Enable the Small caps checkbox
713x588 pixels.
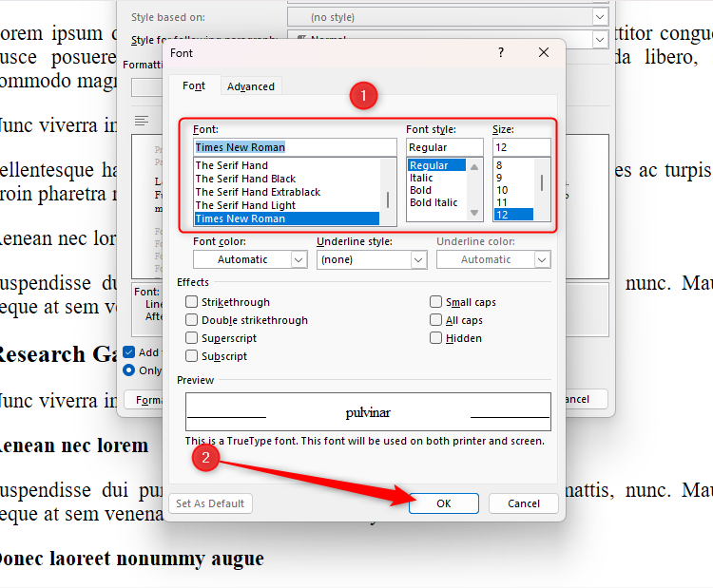pyautogui.click(x=435, y=302)
